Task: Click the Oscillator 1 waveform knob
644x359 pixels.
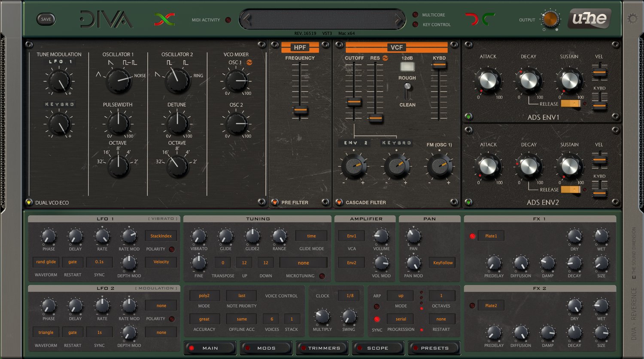Action: click(x=119, y=81)
